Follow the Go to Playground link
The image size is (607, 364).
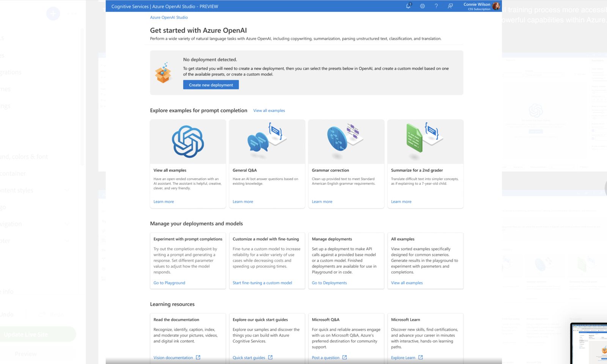pos(169,283)
